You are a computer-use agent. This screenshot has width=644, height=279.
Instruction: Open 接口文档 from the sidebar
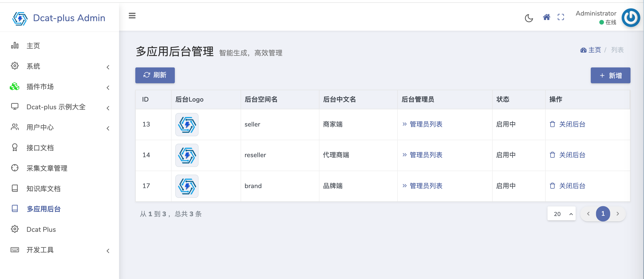[x=40, y=148]
